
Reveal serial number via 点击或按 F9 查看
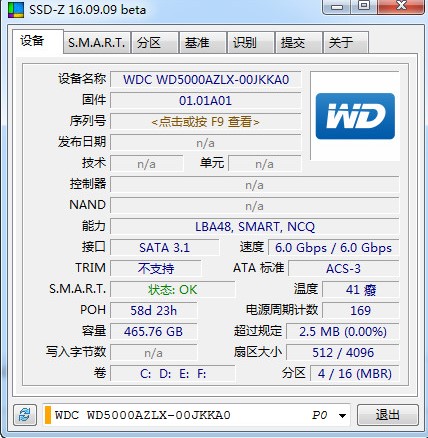[206, 122]
